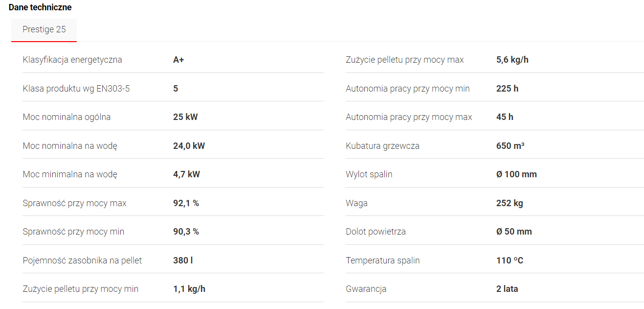Click Autonomia pracy przy mocy max label

(x=409, y=117)
